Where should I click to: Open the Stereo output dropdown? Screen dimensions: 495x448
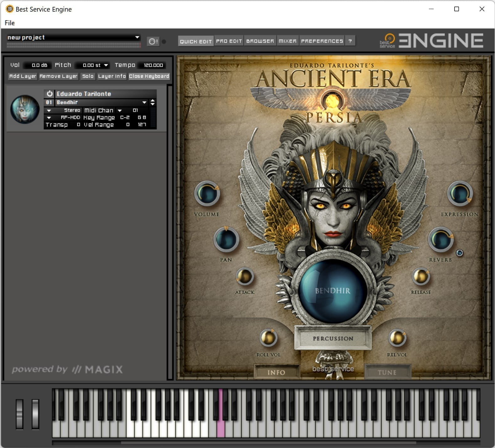[49, 110]
